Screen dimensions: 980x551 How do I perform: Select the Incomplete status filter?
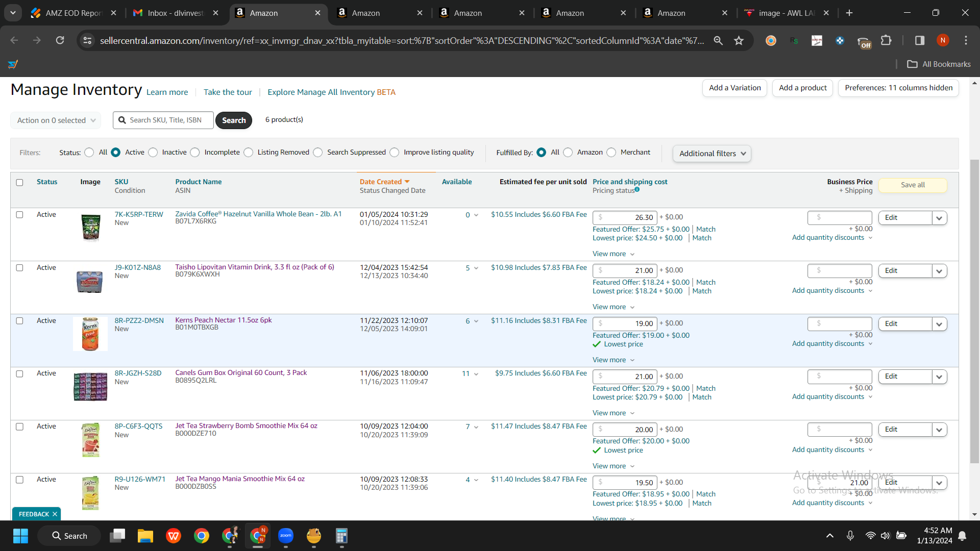(x=195, y=153)
